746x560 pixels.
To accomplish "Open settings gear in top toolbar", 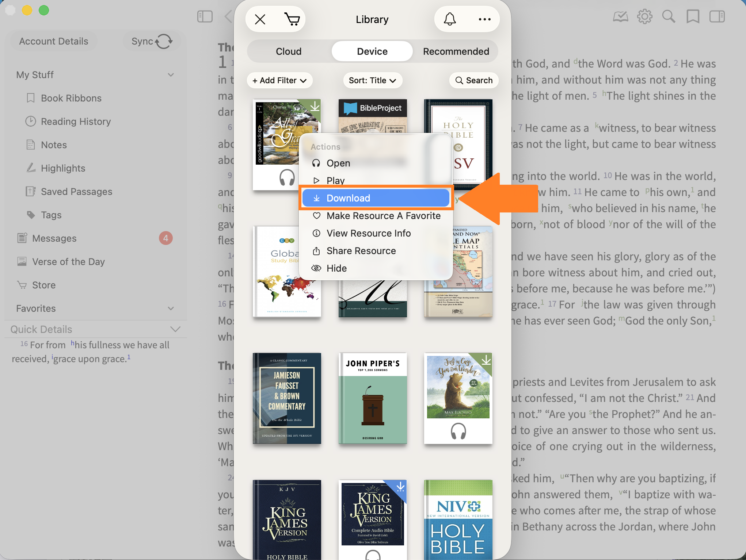I will click(645, 16).
